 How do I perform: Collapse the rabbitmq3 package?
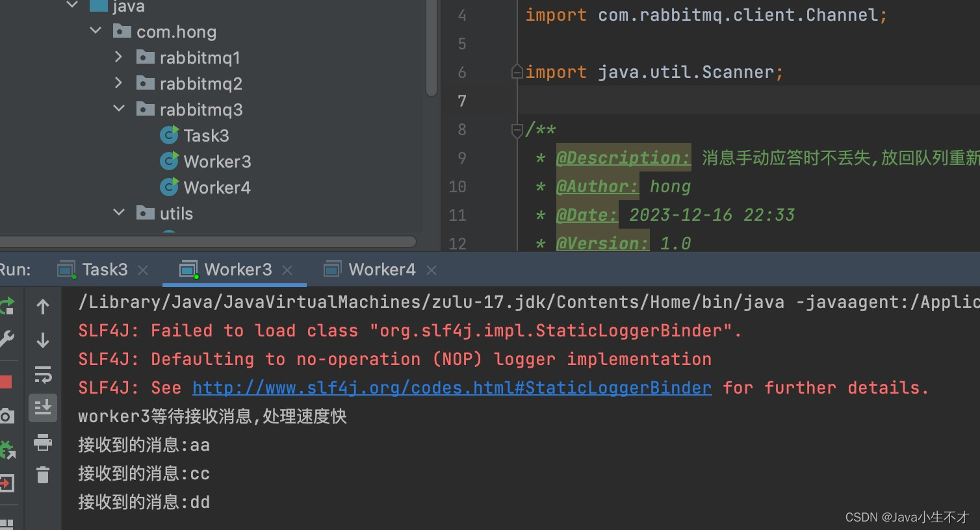coord(118,109)
